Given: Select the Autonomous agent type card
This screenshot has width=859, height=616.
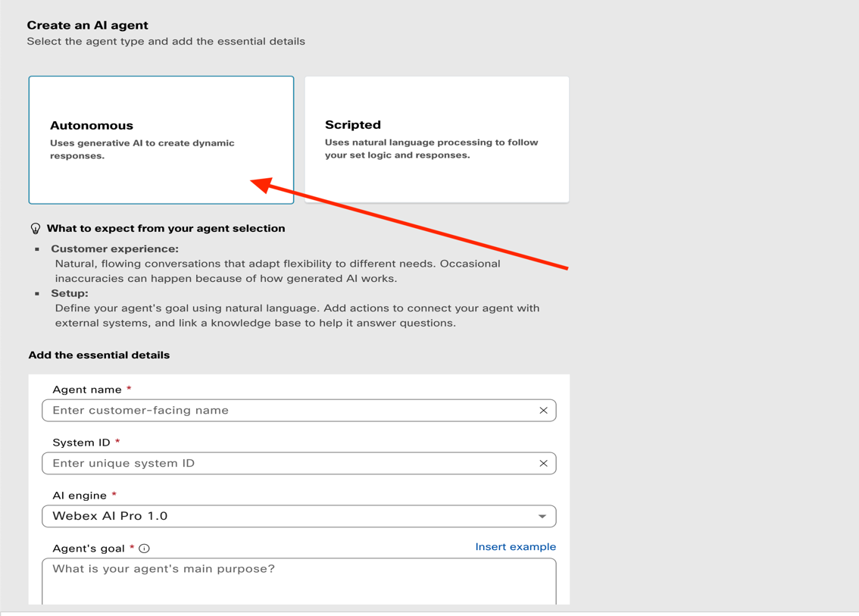Looking at the screenshot, I should pos(161,139).
